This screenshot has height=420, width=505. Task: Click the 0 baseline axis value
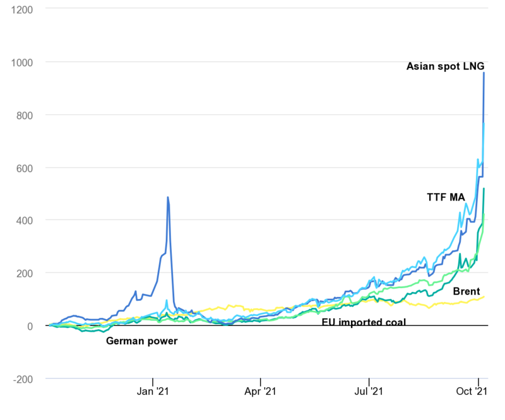click(30, 326)
